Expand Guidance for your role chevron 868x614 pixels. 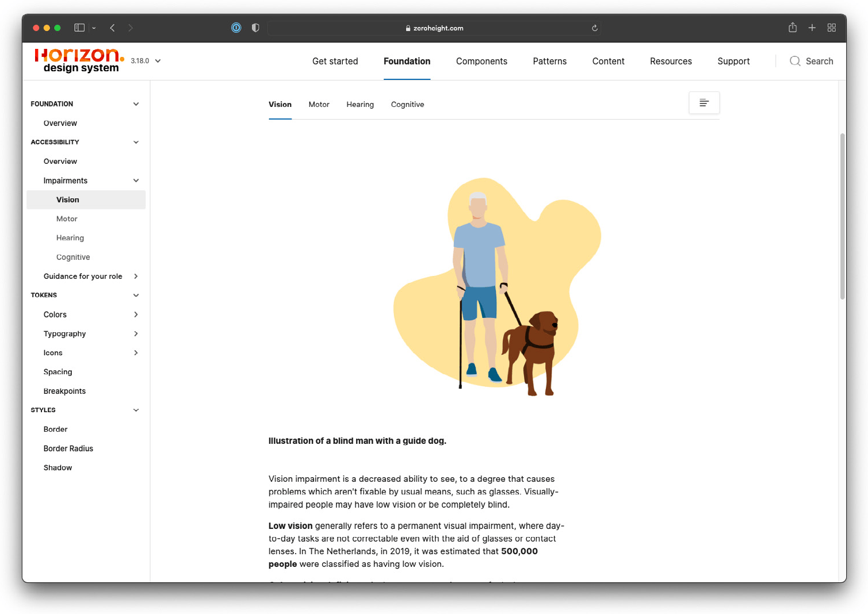[136, 277]
